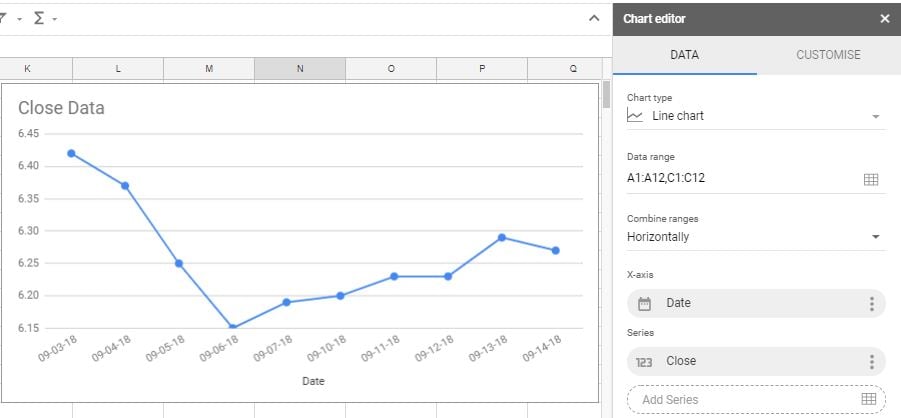
Task: Switch to the CUSTOMISE tab
Action: pos(829,55)
